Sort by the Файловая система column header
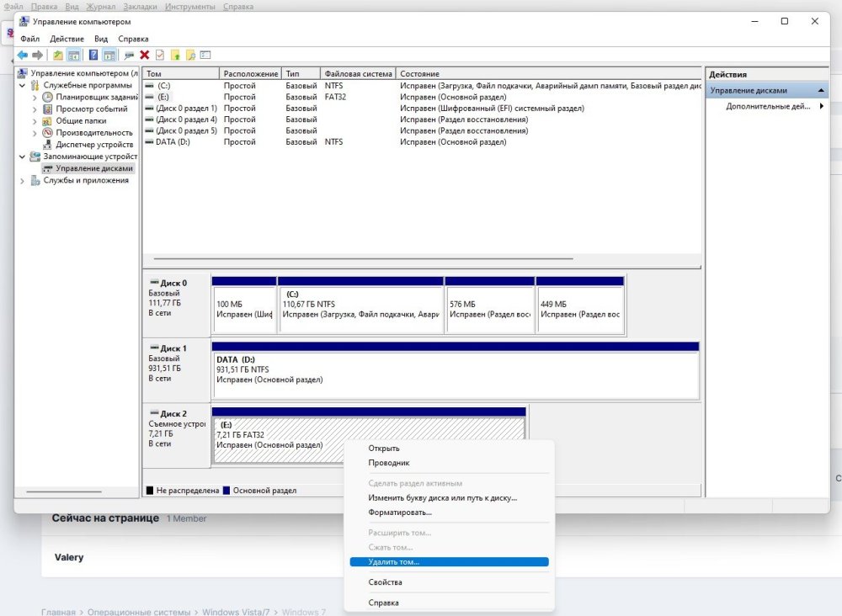 358,74
